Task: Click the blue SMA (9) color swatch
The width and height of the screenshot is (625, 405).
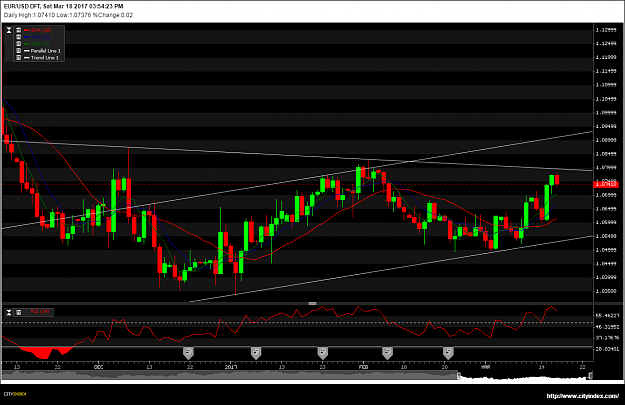Action: point(27,37)
